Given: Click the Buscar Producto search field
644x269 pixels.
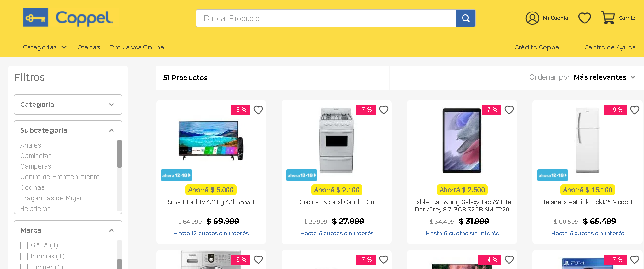Looking at the screenshot, I should point(326,18).
